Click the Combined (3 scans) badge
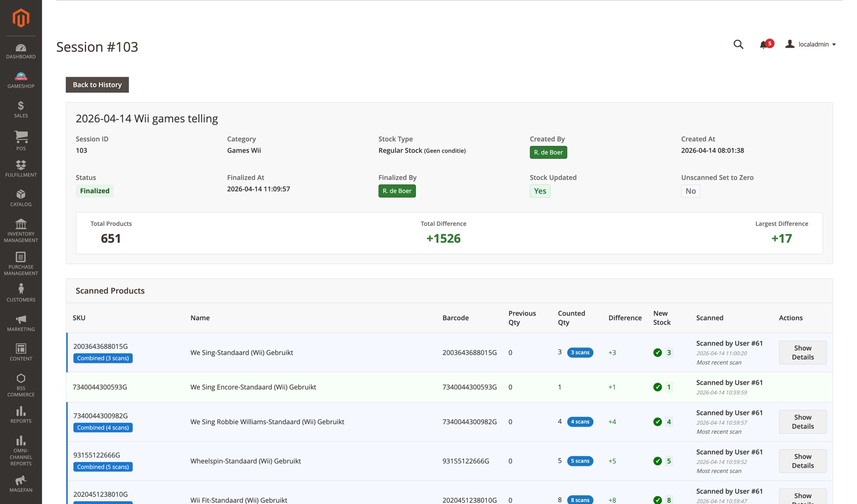Viewport: 857px width, 504px height. pos(103,358)
